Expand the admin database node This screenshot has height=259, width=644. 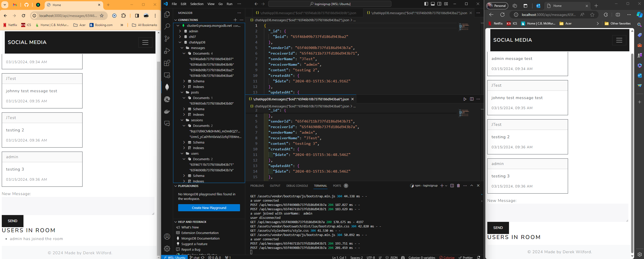click(180, 31)
